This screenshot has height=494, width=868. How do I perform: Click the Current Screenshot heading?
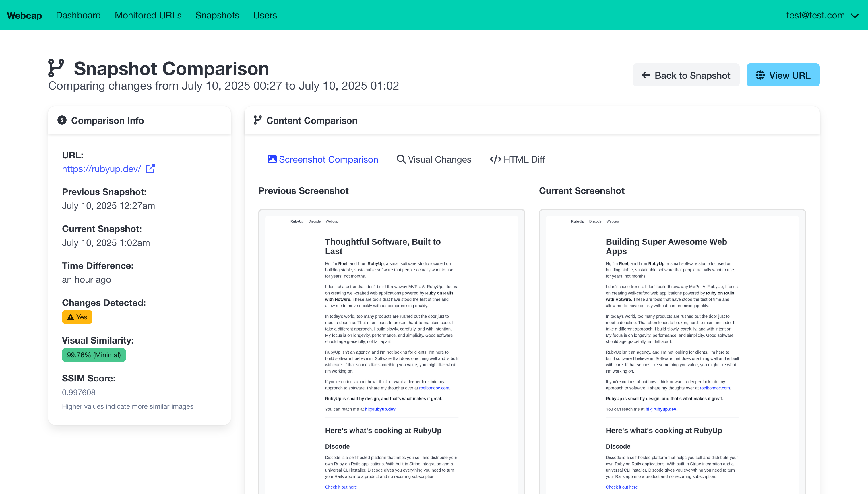tap(582, 191)
